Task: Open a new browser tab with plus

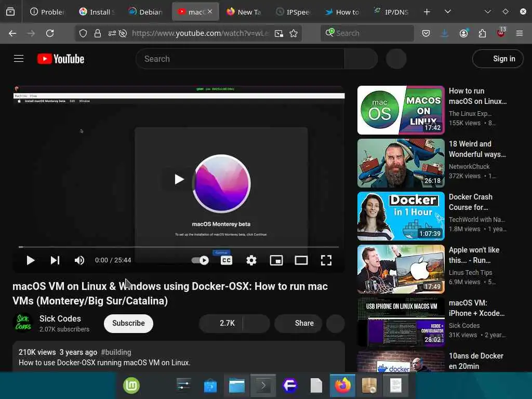Action: pos(427,12)
